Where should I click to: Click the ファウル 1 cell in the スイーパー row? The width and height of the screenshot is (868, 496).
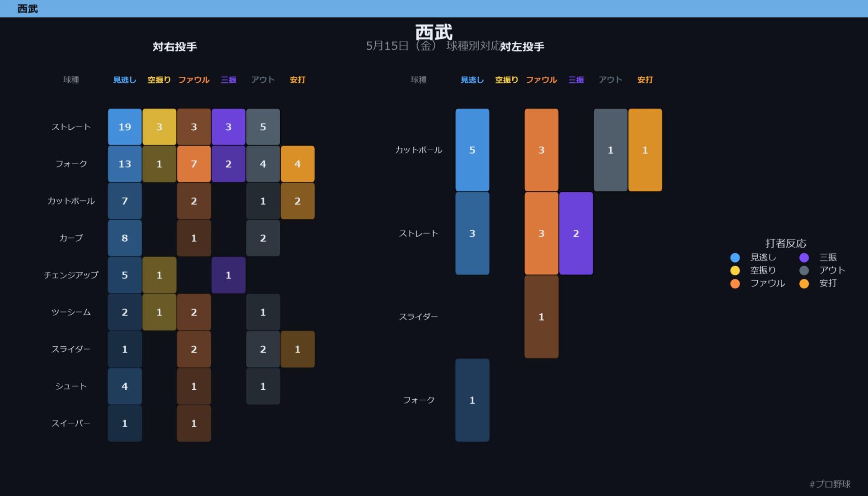click(194, 424)
